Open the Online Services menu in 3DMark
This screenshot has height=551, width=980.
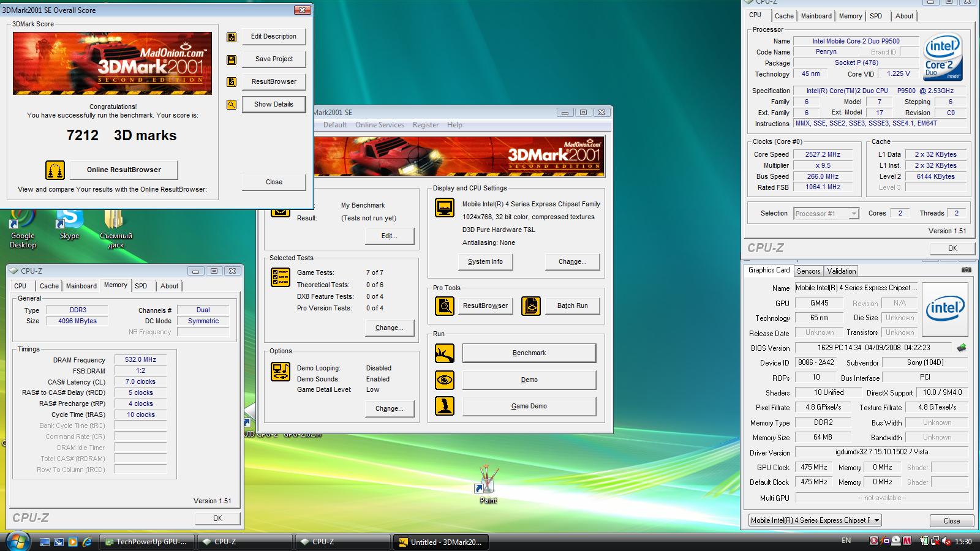point(380,125)
